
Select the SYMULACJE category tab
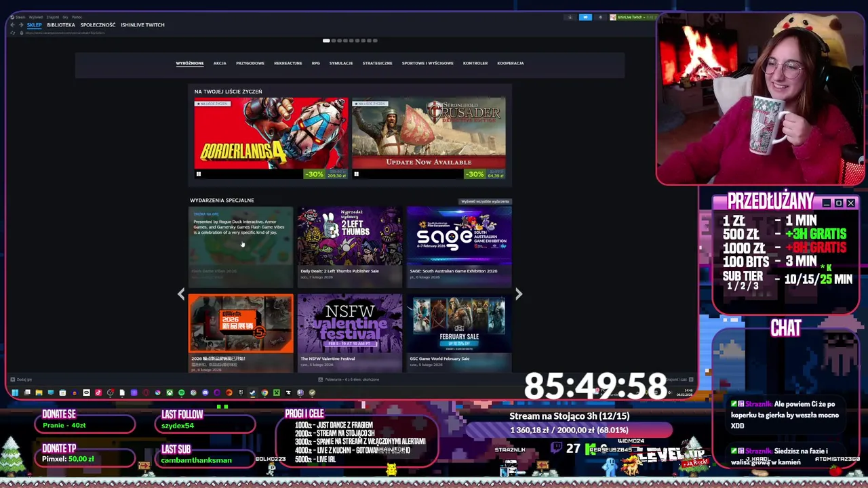click(341, 63)
